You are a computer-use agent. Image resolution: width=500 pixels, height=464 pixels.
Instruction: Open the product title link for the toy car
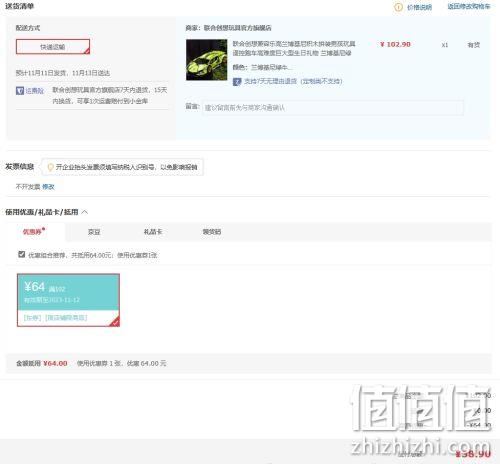click(294, 48)
